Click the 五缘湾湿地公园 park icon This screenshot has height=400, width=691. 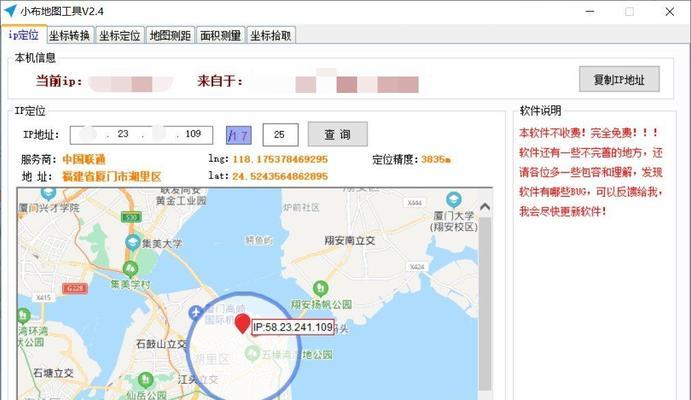coord(252,353)
